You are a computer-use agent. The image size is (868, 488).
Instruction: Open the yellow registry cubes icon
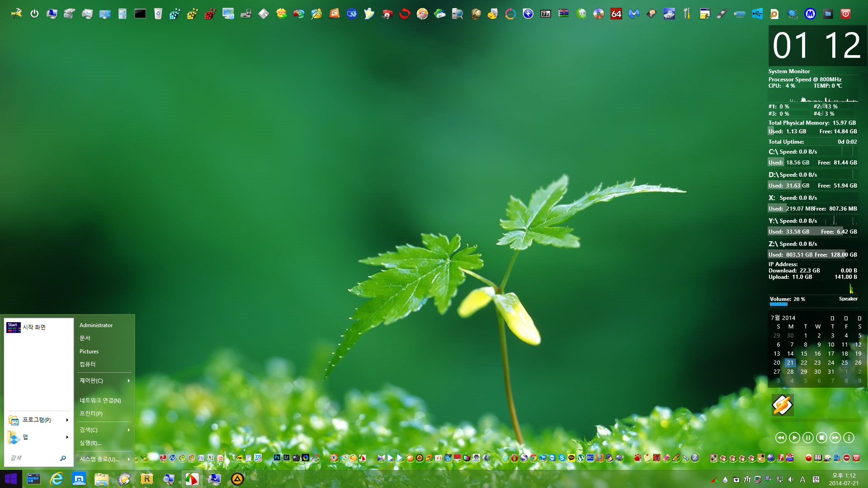tap(193, 14)
